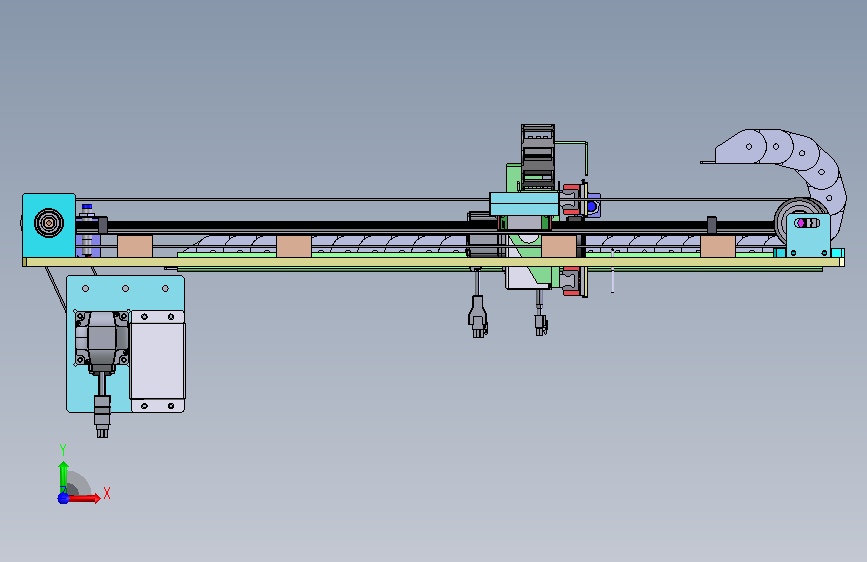
Task: Select the rightmost brown support block
Action: tap(718, 246)
